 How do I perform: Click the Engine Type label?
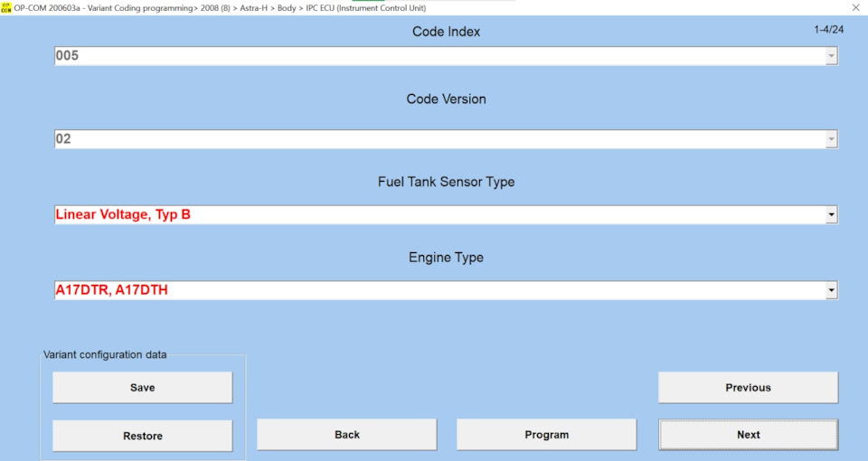(x=446, y=258)
